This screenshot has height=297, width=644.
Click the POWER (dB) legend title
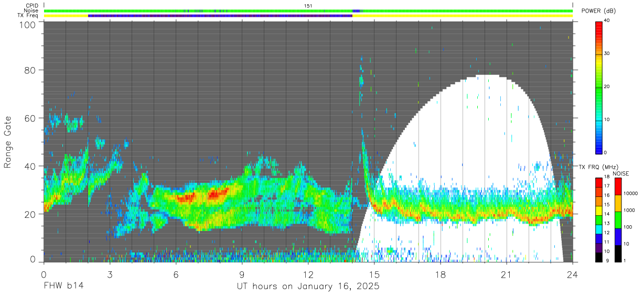tap(599, 11)
